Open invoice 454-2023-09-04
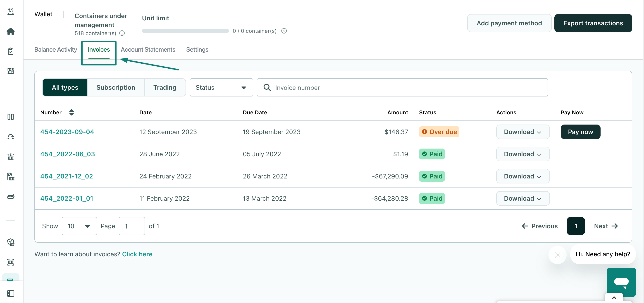 pos(67,132)
